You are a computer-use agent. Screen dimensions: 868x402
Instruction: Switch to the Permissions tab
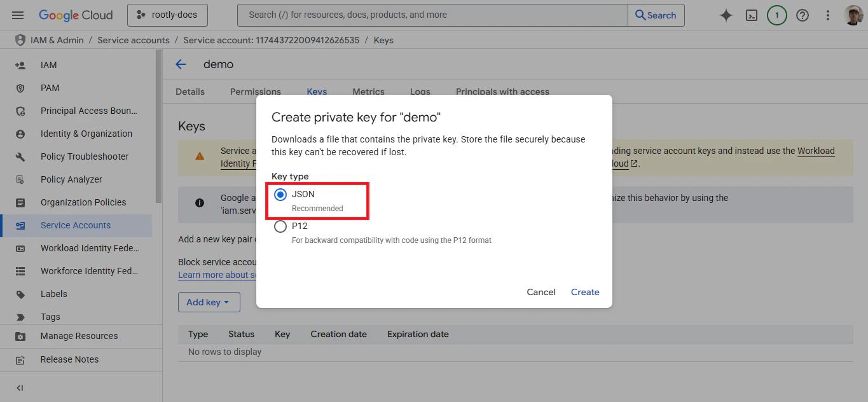pos(255,91)
